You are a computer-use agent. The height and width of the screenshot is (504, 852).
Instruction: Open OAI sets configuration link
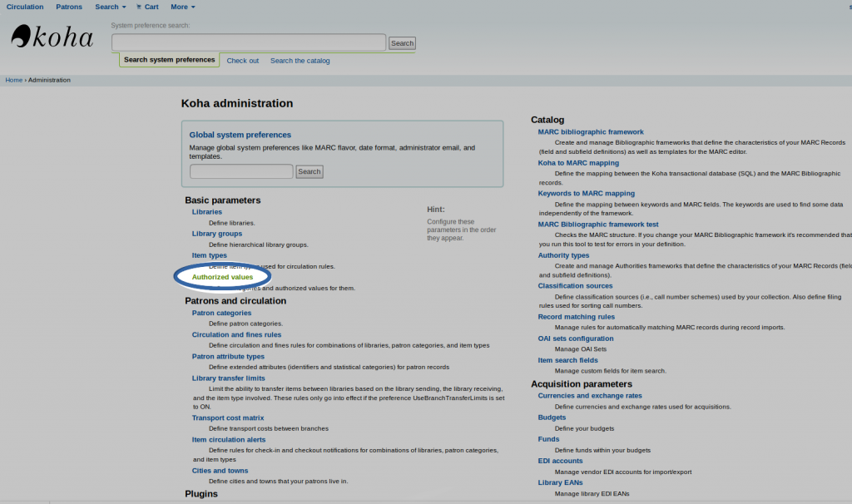point(576,338)
